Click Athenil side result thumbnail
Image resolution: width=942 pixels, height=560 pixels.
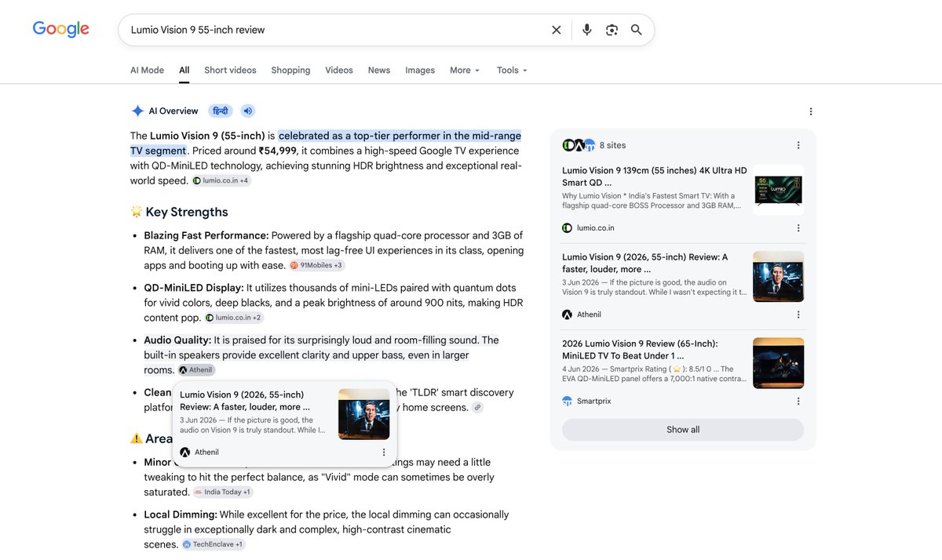click(x=779, y=277)
